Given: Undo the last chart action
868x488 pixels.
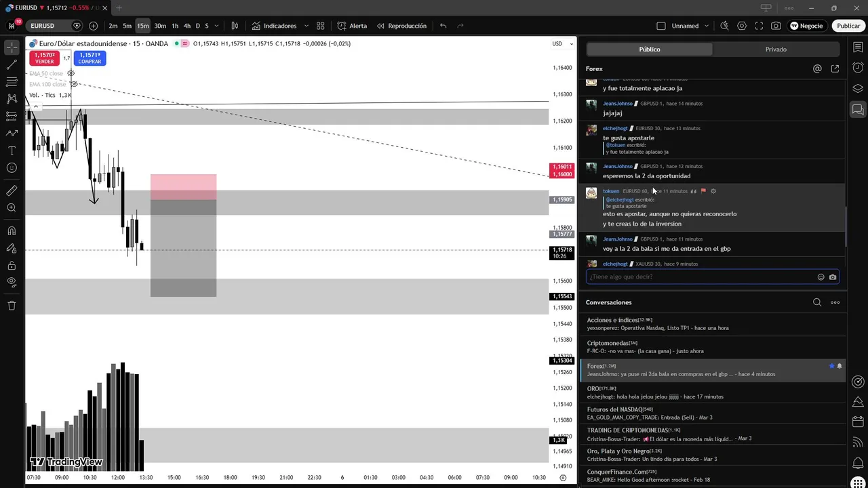Looking at the screenshot, I should [x=443, y=26].
